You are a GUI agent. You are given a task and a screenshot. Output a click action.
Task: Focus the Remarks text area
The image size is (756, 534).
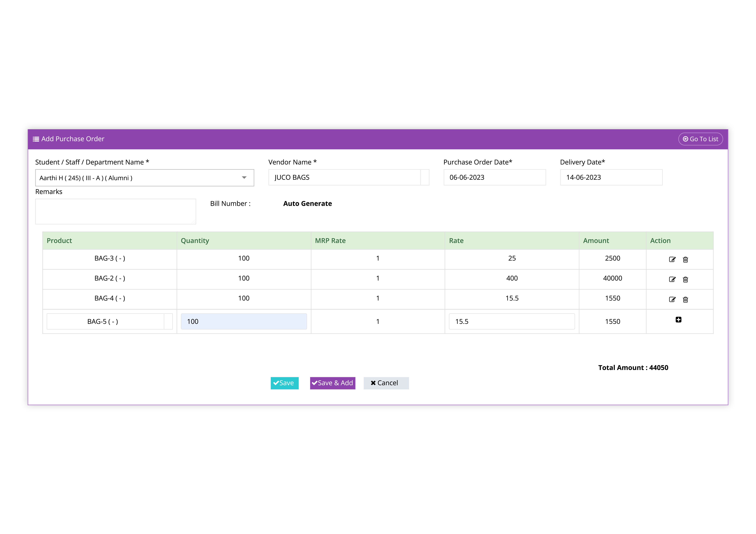(116, 212)
